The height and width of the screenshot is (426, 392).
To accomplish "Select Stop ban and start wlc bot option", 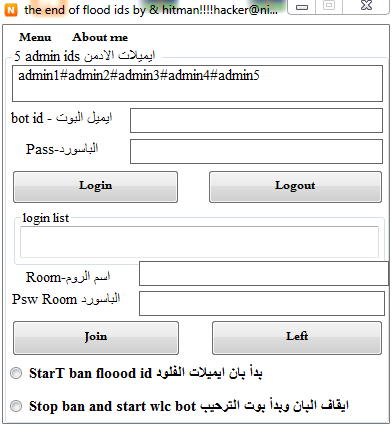I will tap(16, 406).
